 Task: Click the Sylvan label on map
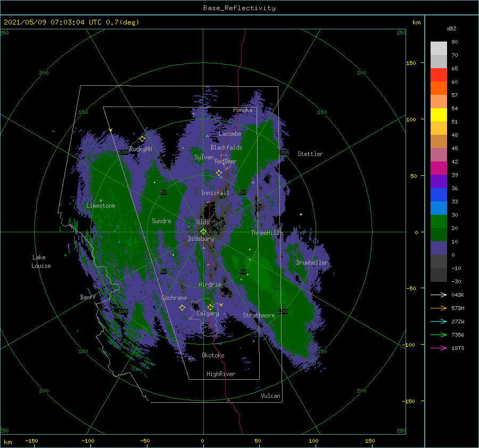(204, 157)
